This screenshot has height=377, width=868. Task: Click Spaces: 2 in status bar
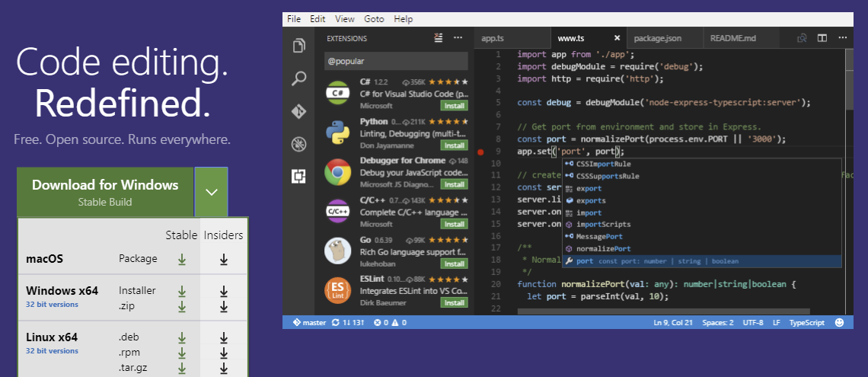click(x=718, y=322)
